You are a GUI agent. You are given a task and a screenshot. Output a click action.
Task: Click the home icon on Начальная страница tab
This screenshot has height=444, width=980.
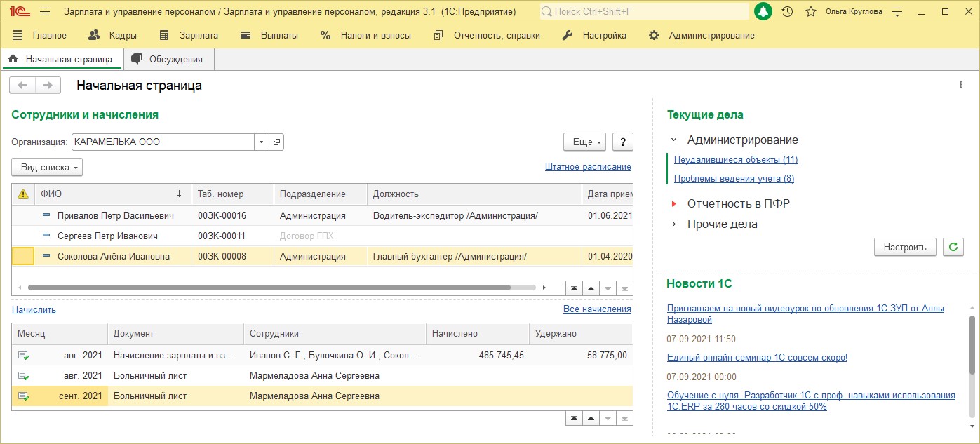[13, 59]
